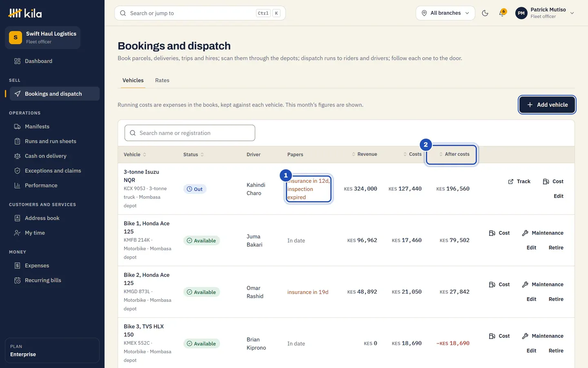Log maintenance for Bike 1, Honda Ace 125

click(x=543, y=233)
